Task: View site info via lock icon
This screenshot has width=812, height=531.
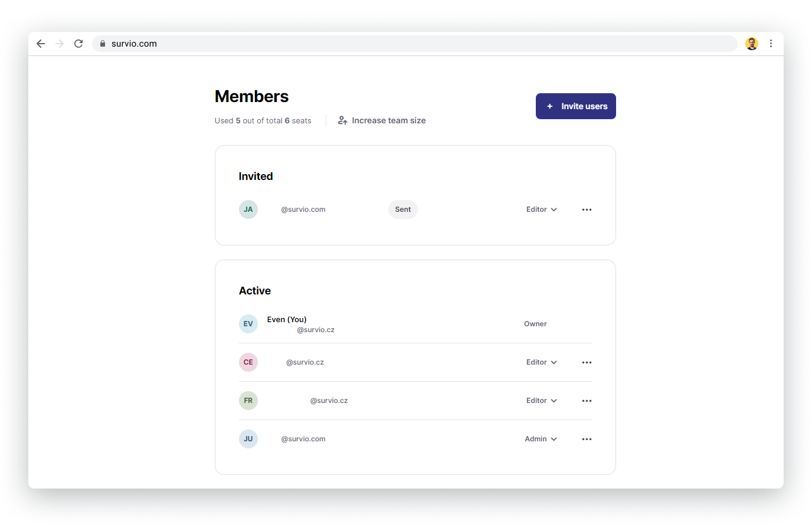Action: point(103,44)
